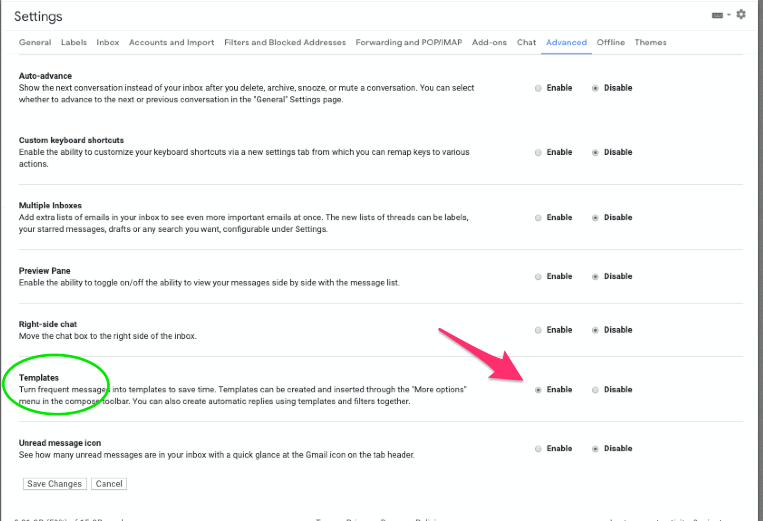Screen dimensions: 763x521
Task: Switch to the Themes tab
Action: point(650,42)
